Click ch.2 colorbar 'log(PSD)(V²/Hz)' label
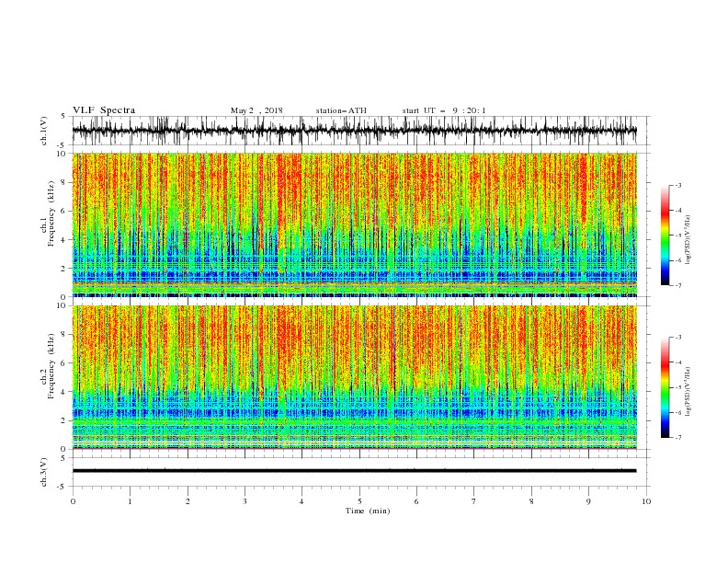Screen dimensions: 728x563 (688, 391)
